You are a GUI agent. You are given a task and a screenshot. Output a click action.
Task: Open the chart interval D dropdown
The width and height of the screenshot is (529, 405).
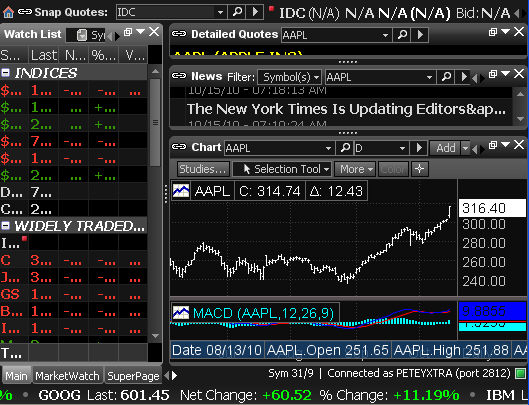402,148
